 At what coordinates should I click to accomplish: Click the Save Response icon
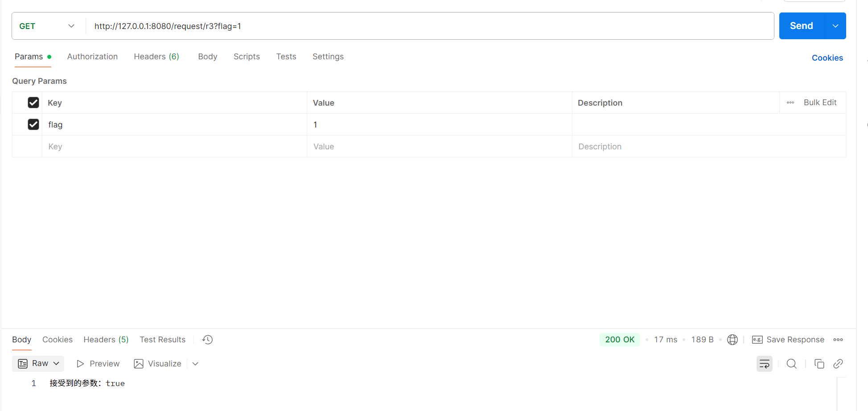pos(757,340)
